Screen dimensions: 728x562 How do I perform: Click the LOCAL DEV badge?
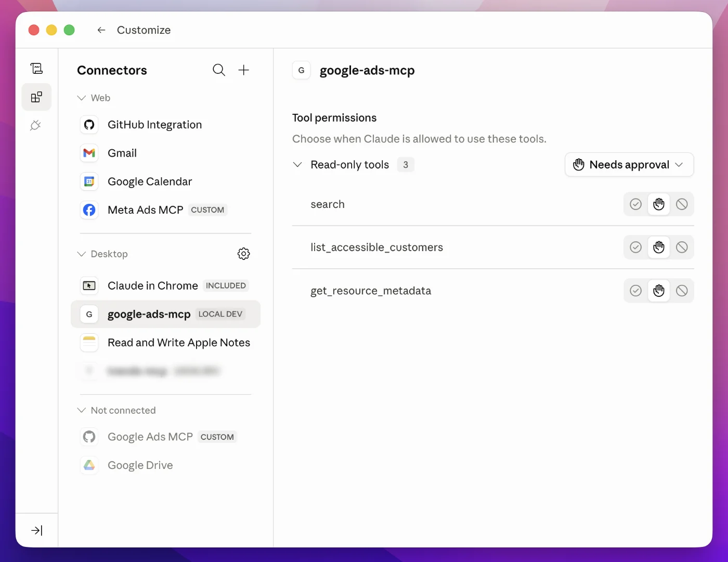tap(220, 314)
